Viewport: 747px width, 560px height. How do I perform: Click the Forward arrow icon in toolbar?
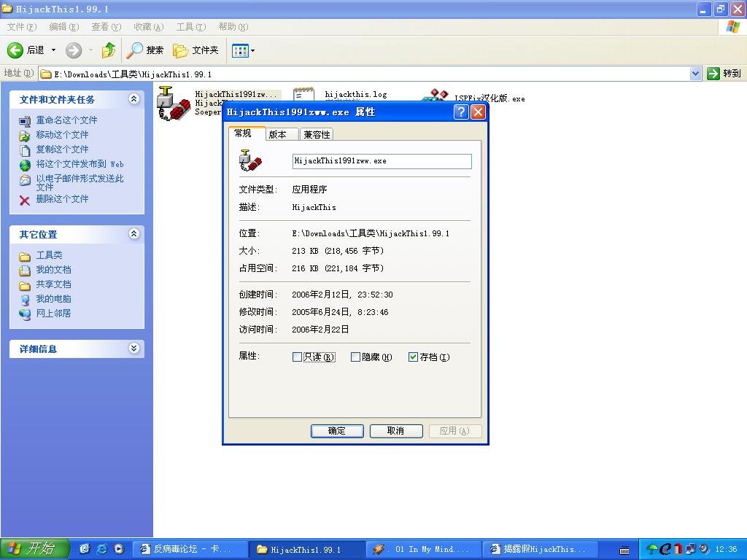click(x=74, y=50)
